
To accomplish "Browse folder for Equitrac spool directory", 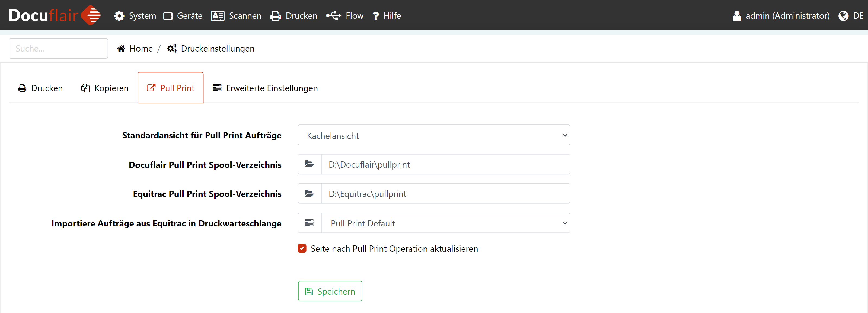I will 309,194.
